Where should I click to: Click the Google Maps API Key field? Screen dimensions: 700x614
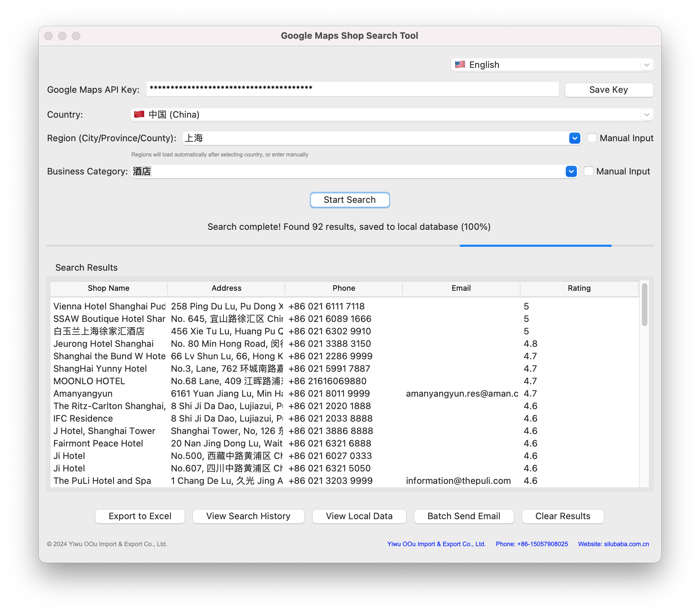coord(352,89)
